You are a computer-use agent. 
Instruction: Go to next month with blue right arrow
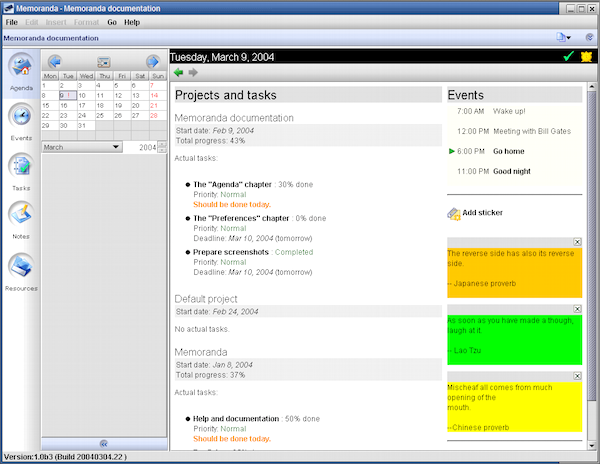pos(153,62)
